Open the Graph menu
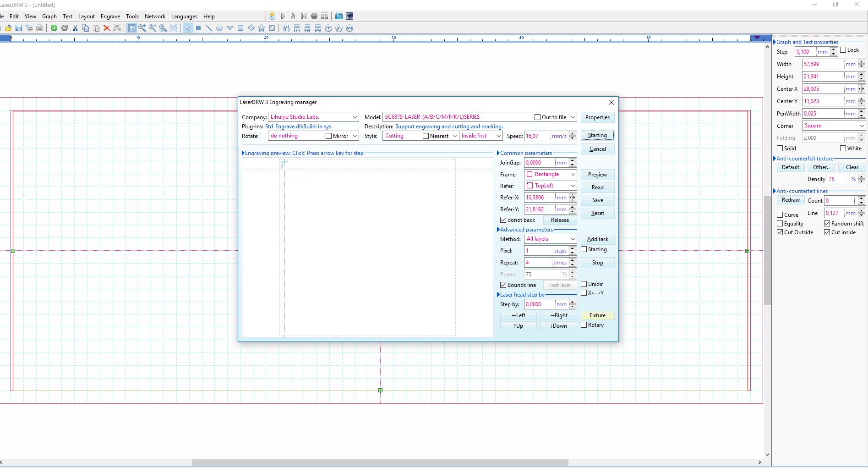The image size is (868, 468). point(49,17)
